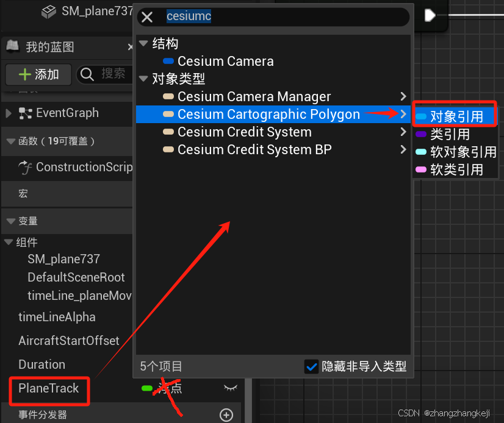The height and width of the screenshot is (423, 504).
Task: Select PlaneTrack variable
Action: [49, 388]
